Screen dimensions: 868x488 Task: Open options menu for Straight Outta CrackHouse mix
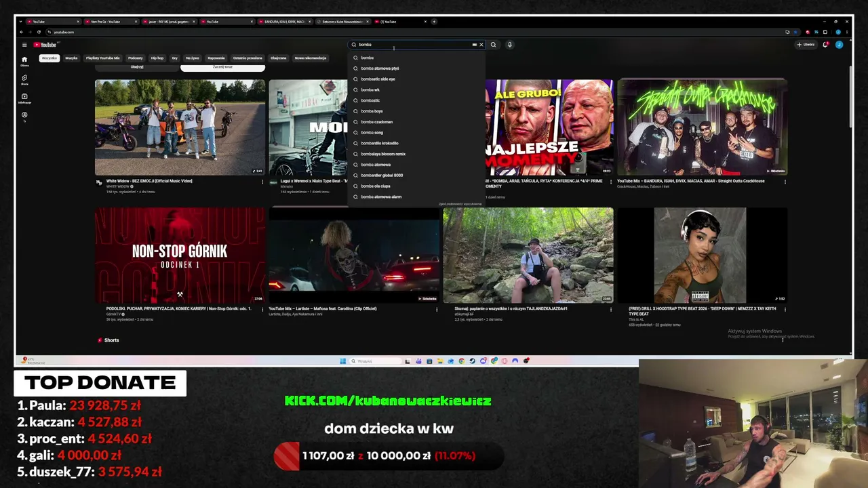click(x=785, y=182)
